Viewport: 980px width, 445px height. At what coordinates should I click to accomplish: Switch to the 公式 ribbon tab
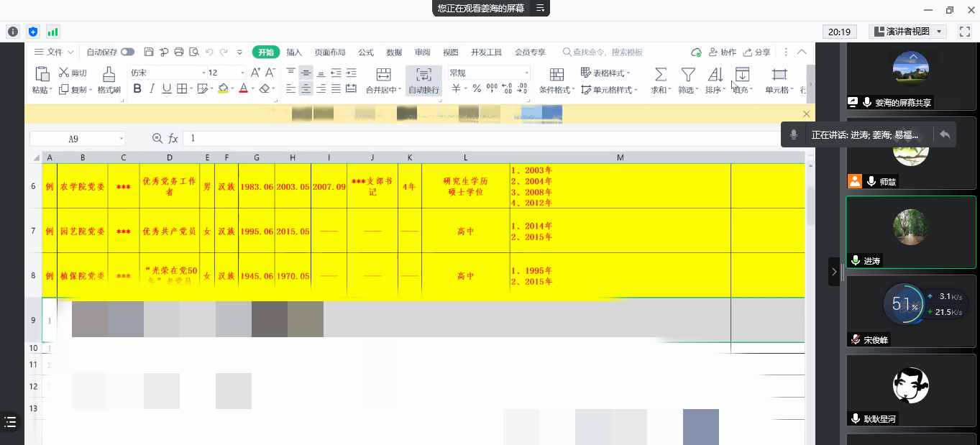click(x=366, y=52)
